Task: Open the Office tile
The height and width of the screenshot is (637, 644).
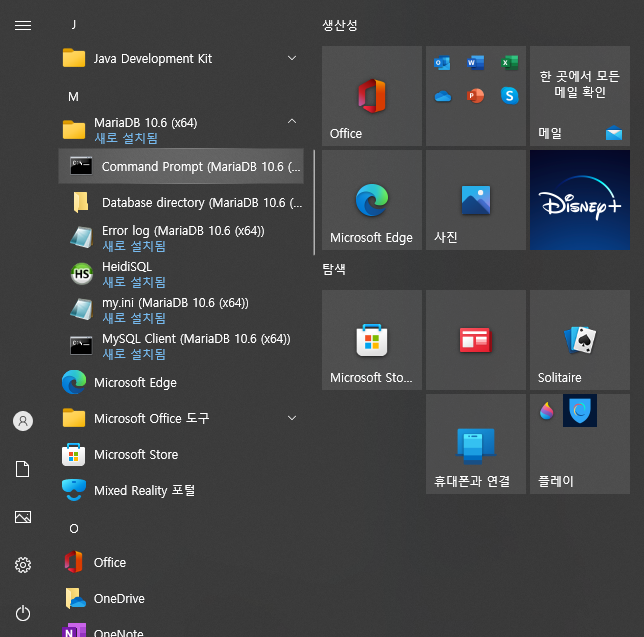Action: point(372,96)
